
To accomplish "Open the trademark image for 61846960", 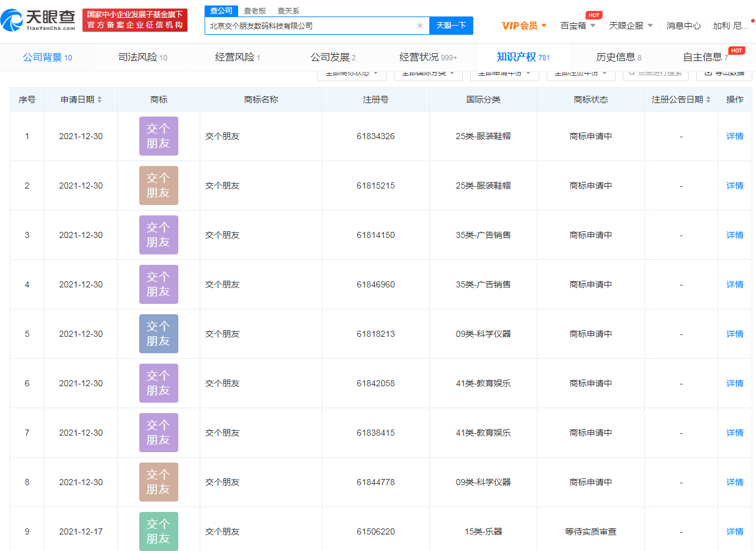I will (x=159, y=284).
